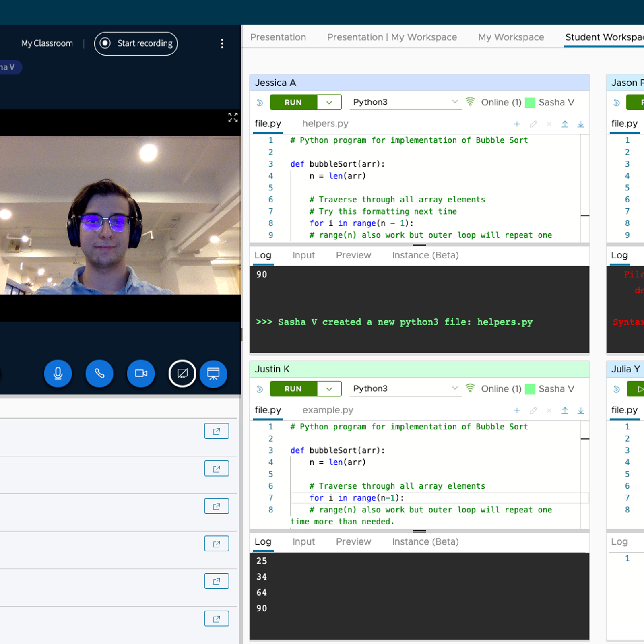Toggle the video camera button
The width and height of the screenshot is (644, 644).
pos(141,374)
